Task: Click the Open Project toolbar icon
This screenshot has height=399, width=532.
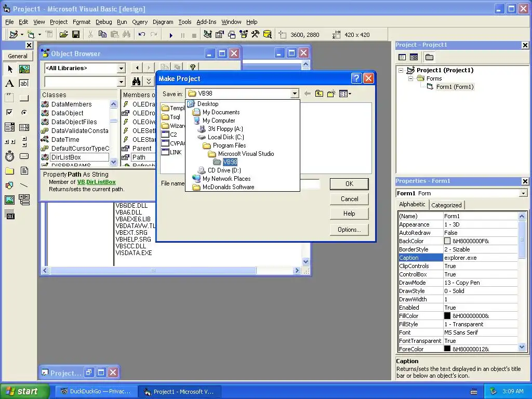Action: point(63,34)
